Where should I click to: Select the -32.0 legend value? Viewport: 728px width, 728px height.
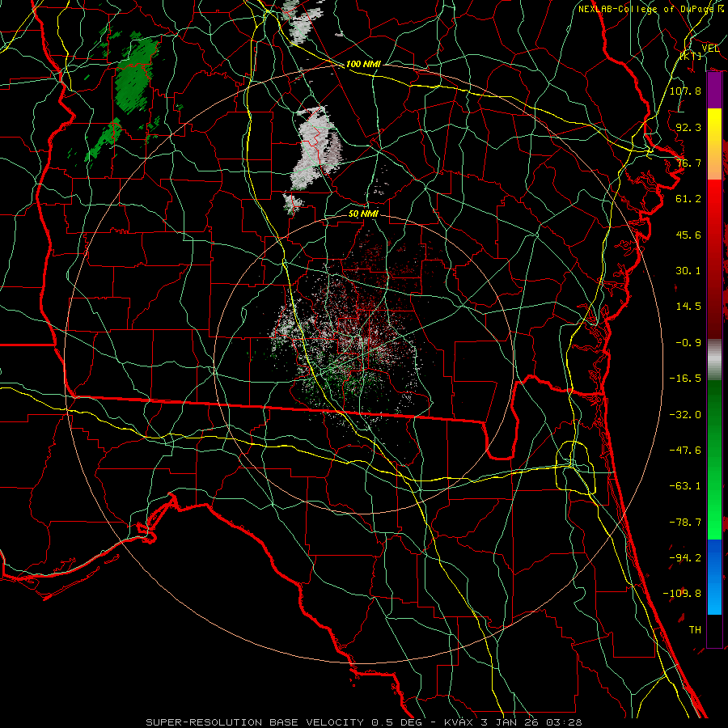685,415
